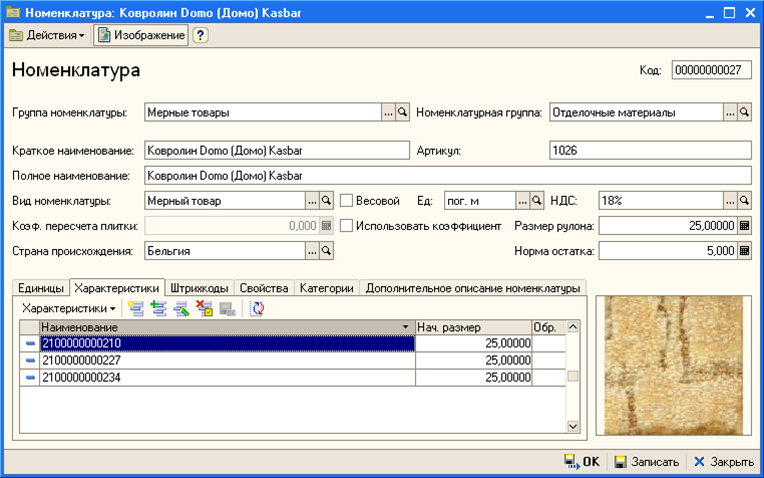Click the Полное наименование input field
This screenshot has width=764, height=478.
click(448, 176)
